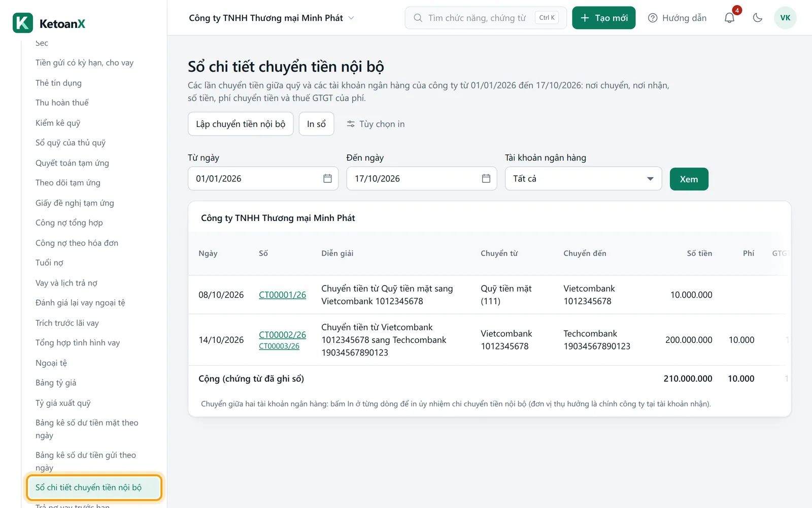Open Công nợ theo hóa đơn
Image resolution: width=812 pixels, height=508 pixels.
77,243
